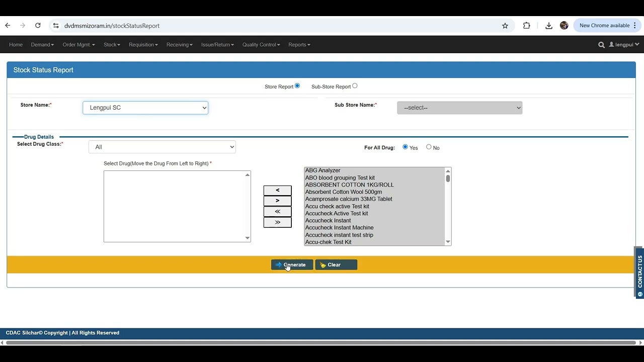Open the CONTACT US side tab
Viewport: 644px width, 362px height.
coord(639,273)
